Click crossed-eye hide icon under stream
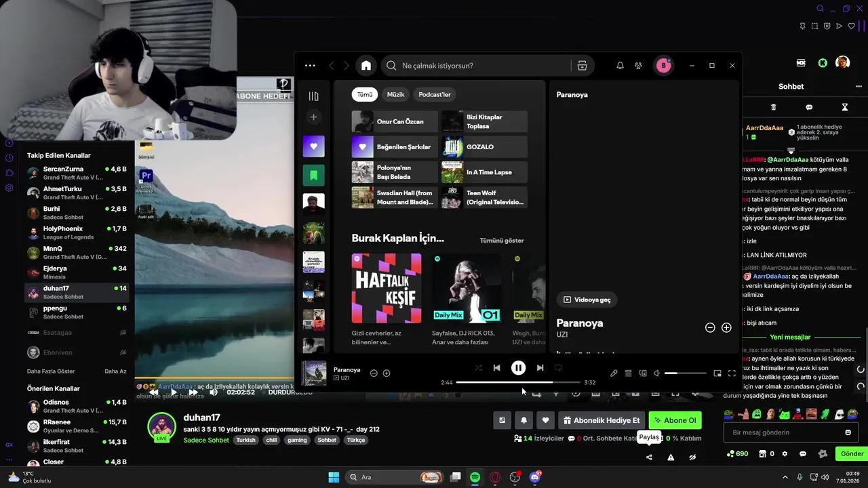Viewport: 868px width, 488px height. pyautogui.click(x=692, y=457)
